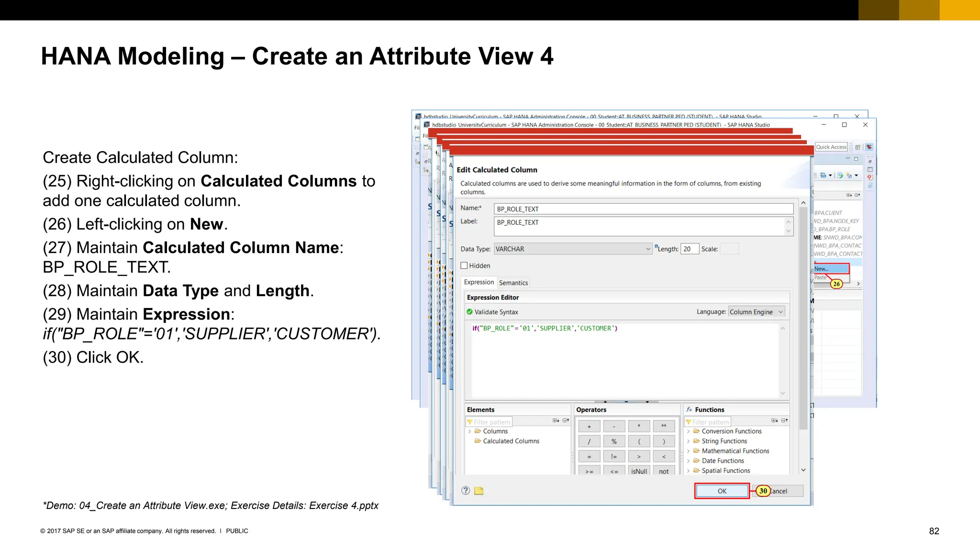Screen dimensions: 980x551
Task: Click scroll right arrow under context menu
Action: point(858,284)
